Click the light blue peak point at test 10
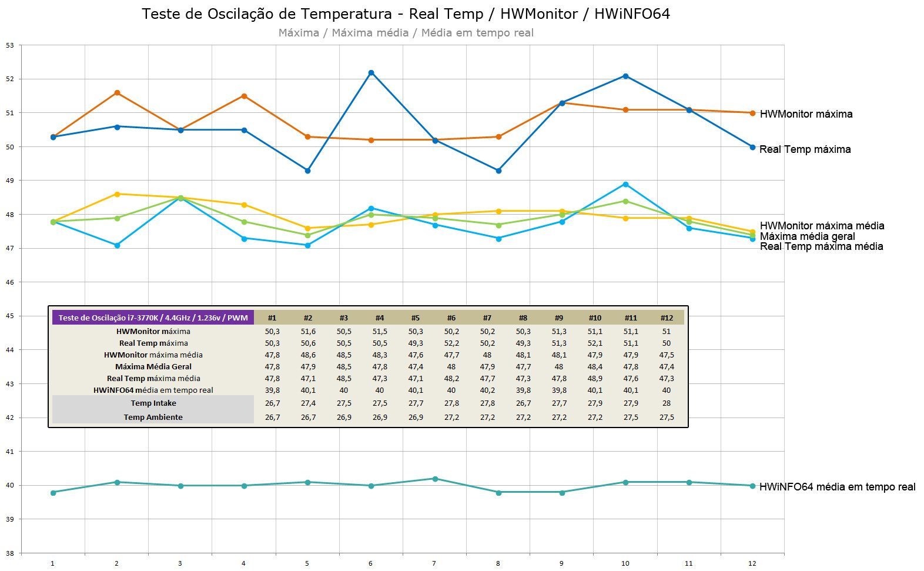924x571 pixels. pyautogui.click(x=625, y=185)
